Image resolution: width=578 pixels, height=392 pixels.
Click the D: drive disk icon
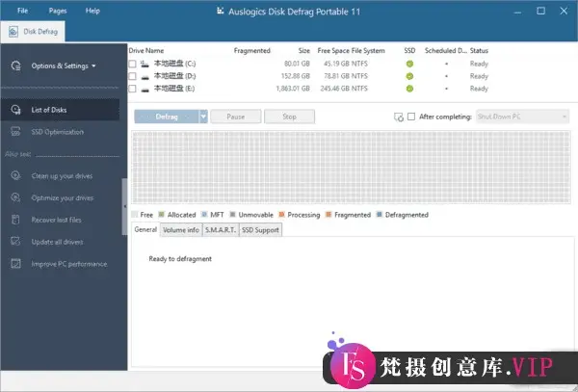coord(144,77)
